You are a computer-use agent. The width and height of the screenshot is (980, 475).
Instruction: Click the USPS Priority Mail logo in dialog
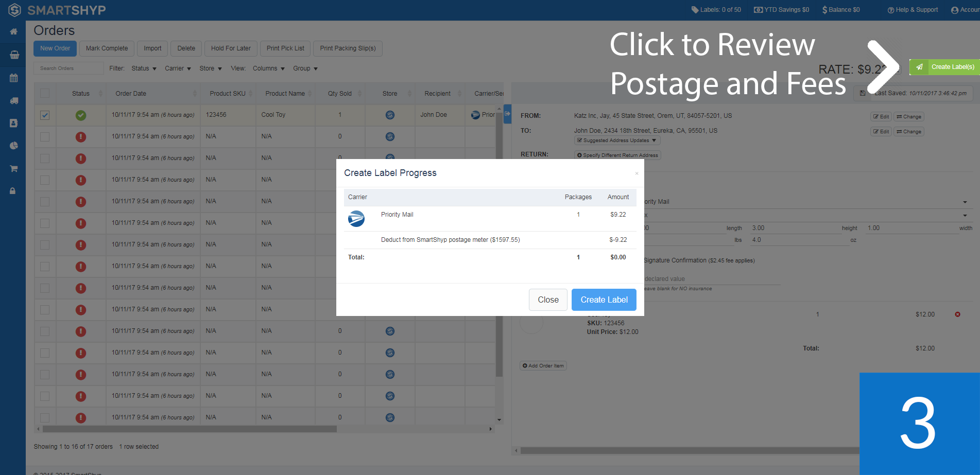356,219
